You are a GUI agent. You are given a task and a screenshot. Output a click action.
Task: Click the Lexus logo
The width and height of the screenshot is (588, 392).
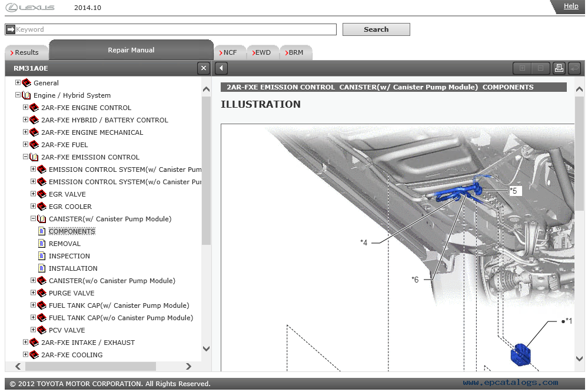pyautogui.click(x=30, y=8)
